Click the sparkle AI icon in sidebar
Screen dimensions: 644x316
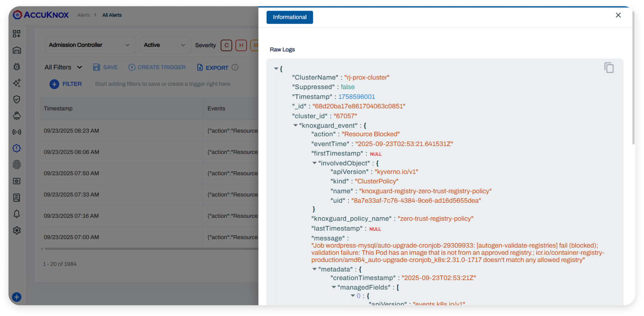[x=17, y=83]
